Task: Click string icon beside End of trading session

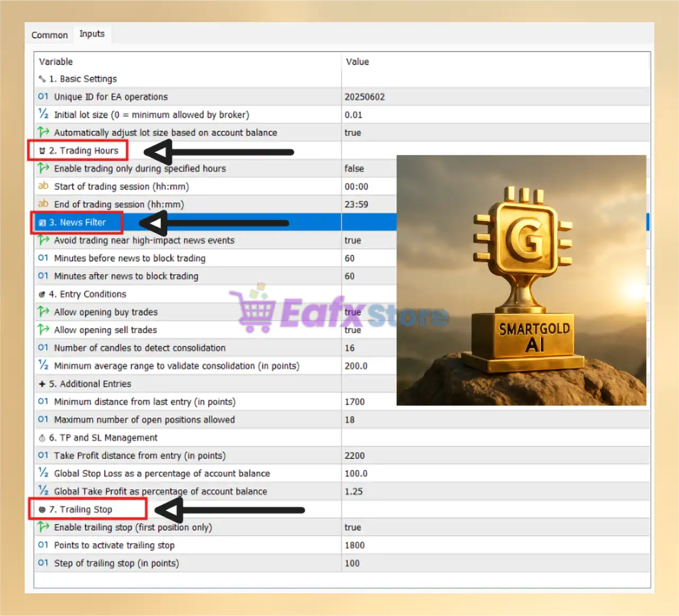Action: [x=43, y=204]
